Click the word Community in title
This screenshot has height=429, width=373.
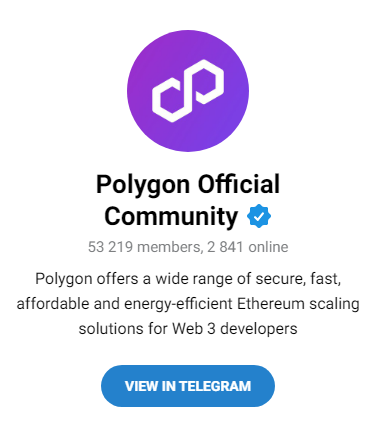point(171,217)
